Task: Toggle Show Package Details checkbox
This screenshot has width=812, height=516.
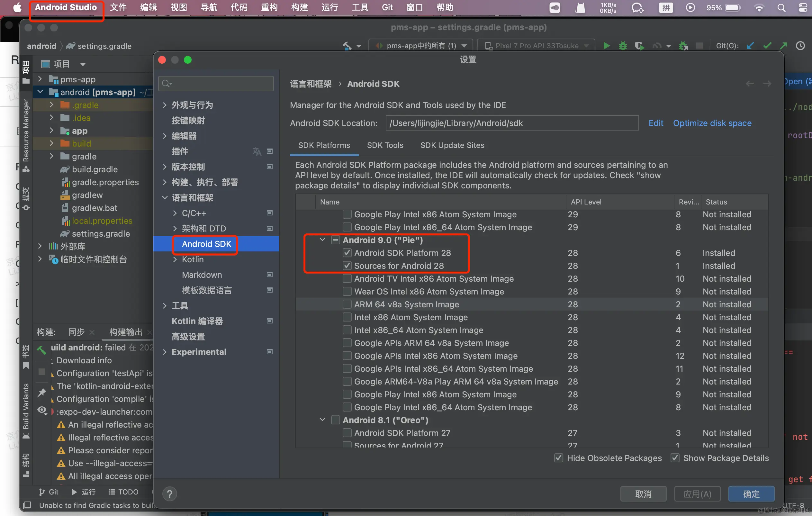Action: point(675,458)
